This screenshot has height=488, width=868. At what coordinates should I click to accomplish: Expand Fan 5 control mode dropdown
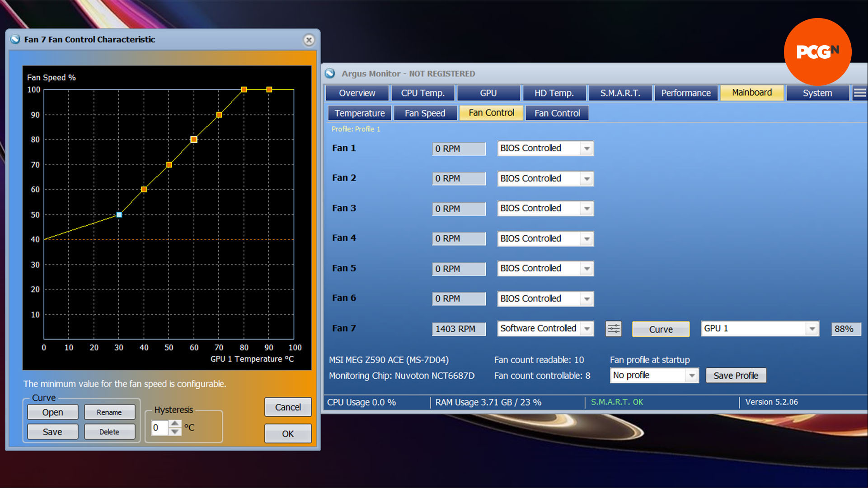pos(586,269)
